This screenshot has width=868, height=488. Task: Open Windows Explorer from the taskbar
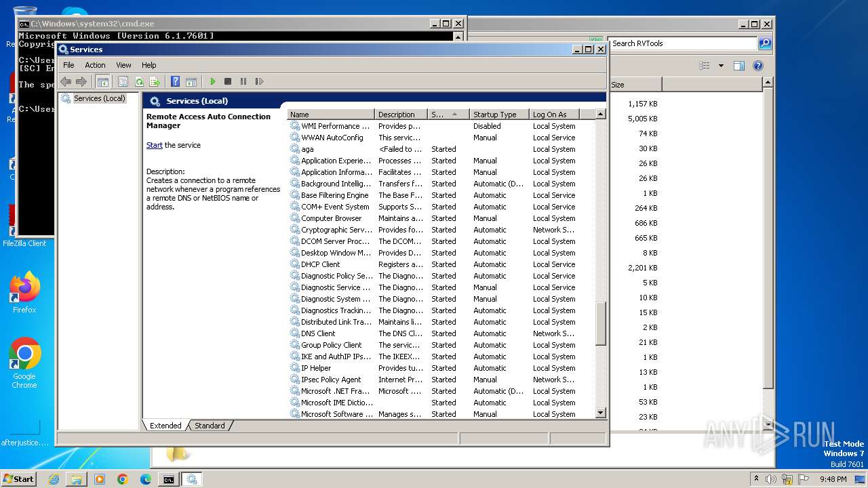pyautogui.click(x=77, y=479)
